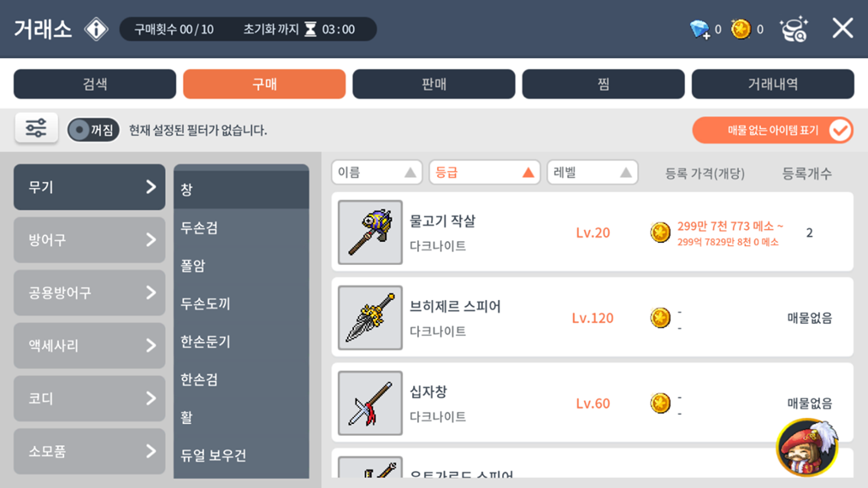Viewport: 868px width, 488px height.
Task: Open the filter settings sliders icon
Action: pyautogui.click(x=36, y=128)
